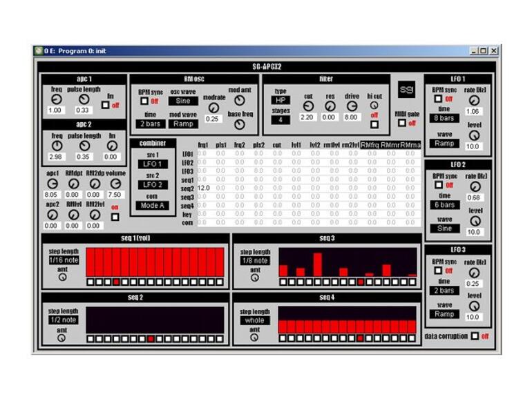Click the apc1 level knob
This screenshot has height=399, width=532.
coord(53,184)
